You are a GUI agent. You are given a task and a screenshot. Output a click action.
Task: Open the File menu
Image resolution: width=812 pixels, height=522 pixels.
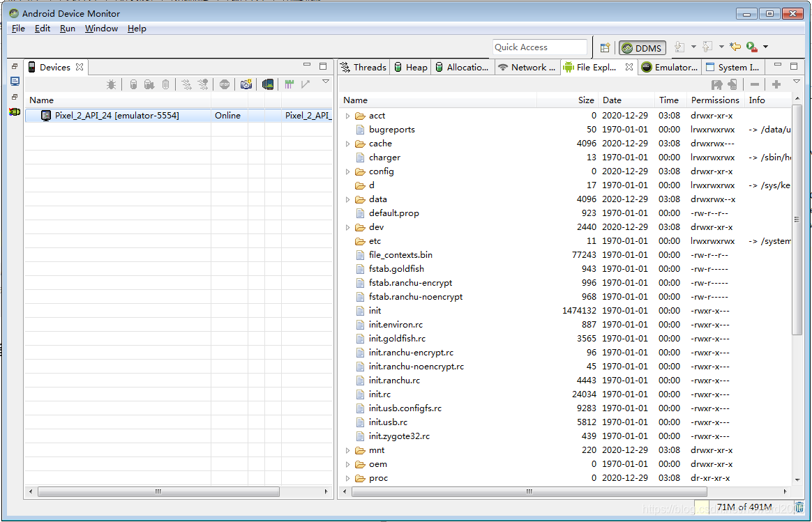18,29
